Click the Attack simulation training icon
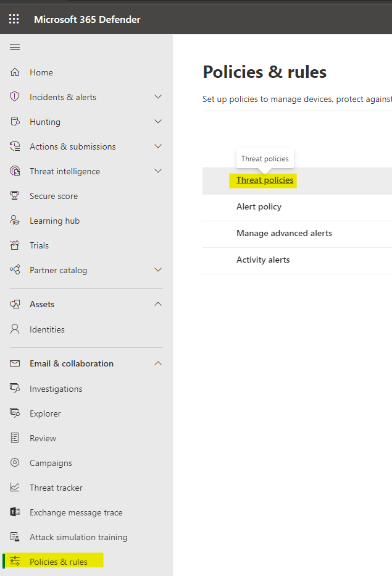The height and width of the screenshot is (576, 392). pos(15,536)
